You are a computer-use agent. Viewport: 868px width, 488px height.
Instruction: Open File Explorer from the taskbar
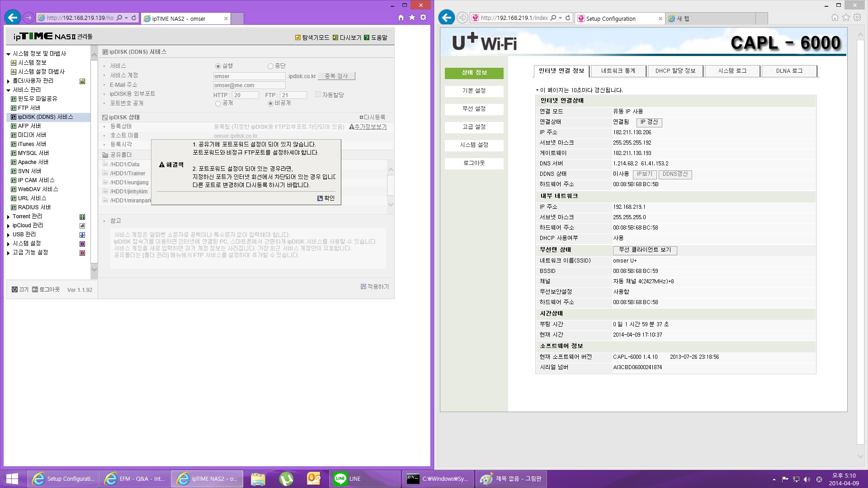(x=258, y=479)
